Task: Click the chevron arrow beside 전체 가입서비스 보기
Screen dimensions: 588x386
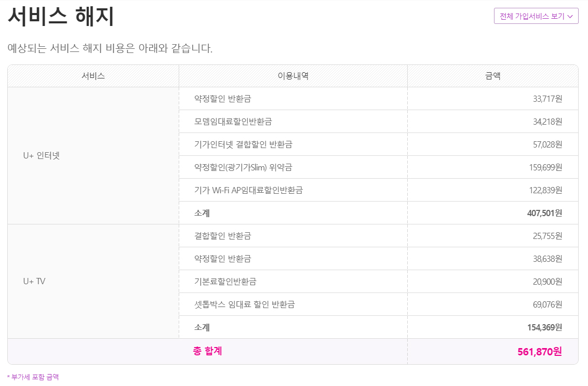Action: coord(570,17)
